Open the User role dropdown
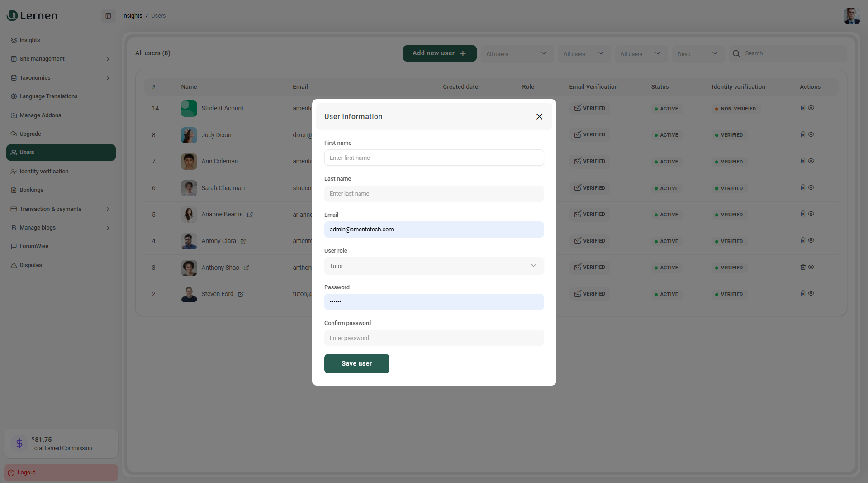Viewport: 868px width, 483px height. tap(434, 266)
